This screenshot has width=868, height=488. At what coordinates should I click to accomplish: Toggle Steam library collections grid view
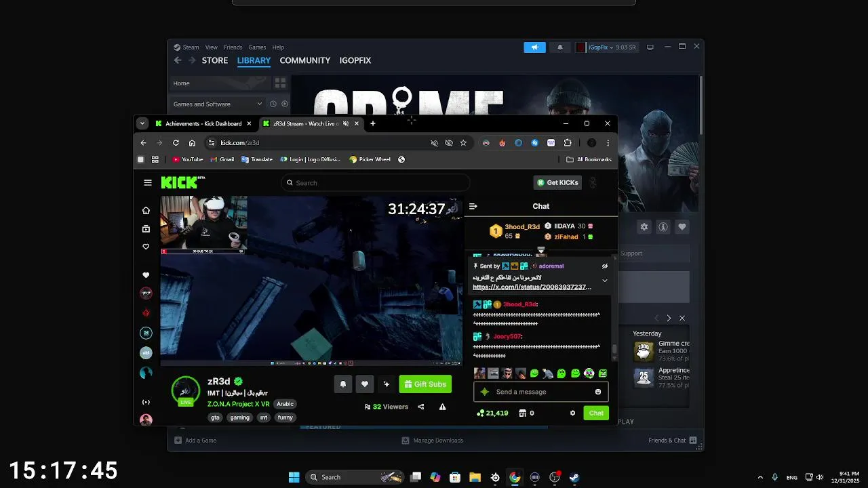tap(280, 83)
